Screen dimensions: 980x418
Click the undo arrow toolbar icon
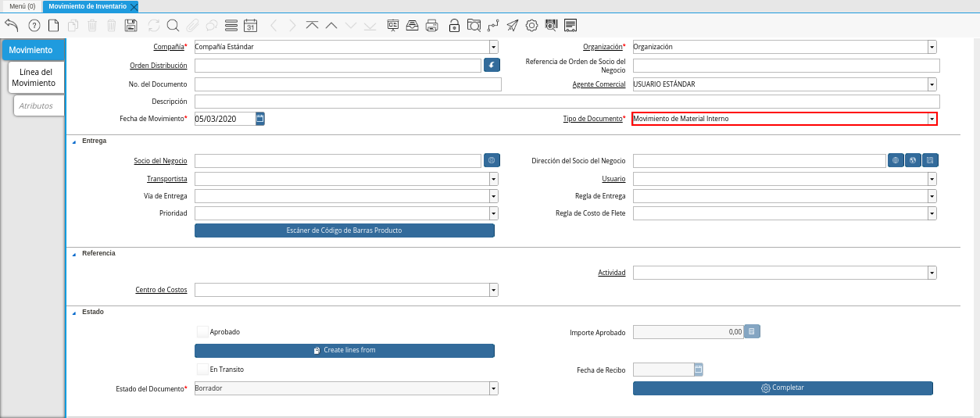click(11, 26)
